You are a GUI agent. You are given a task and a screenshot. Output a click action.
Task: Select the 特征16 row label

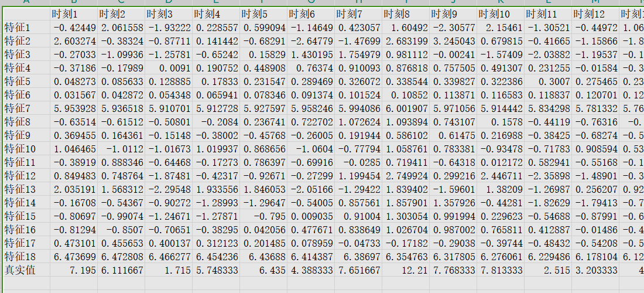[26, 230]
